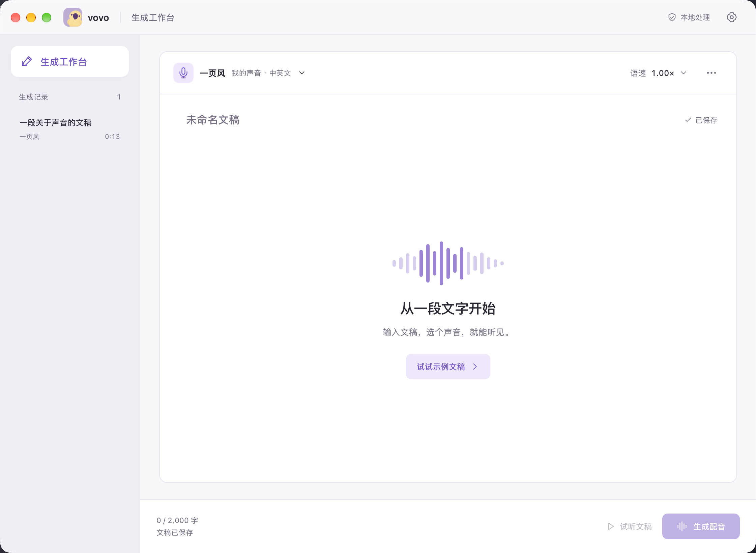The width and height of the screenshot is (756, 553).
Task: Click the vovo app name text
Action: coord(98,18)
